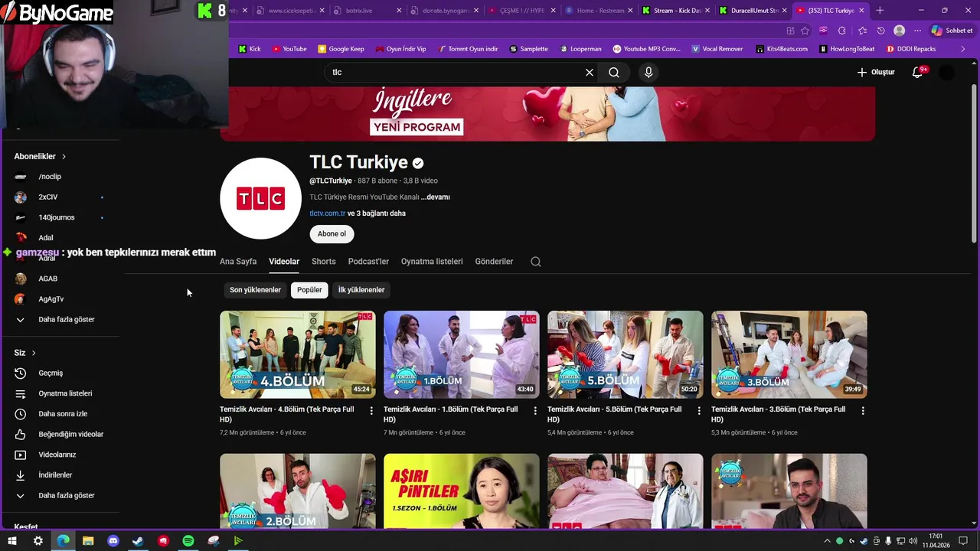
Task: Open Steam from the taskbar
Action: pos(138,541)
